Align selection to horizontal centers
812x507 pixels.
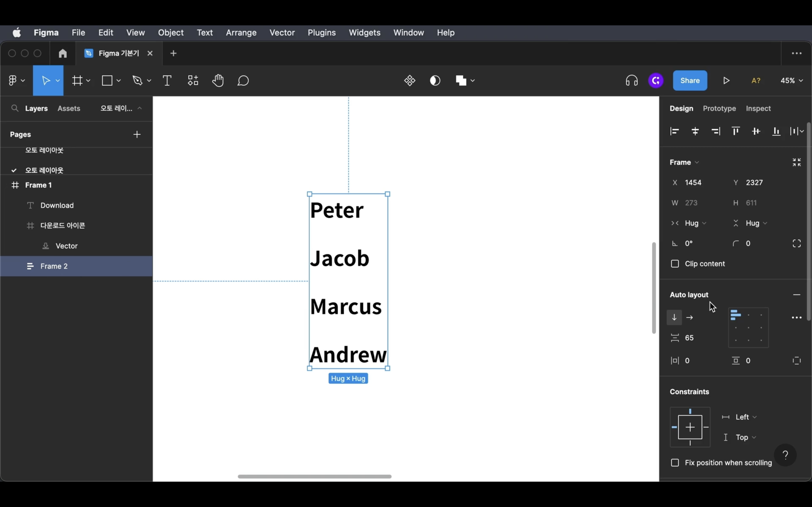[695, 132]
